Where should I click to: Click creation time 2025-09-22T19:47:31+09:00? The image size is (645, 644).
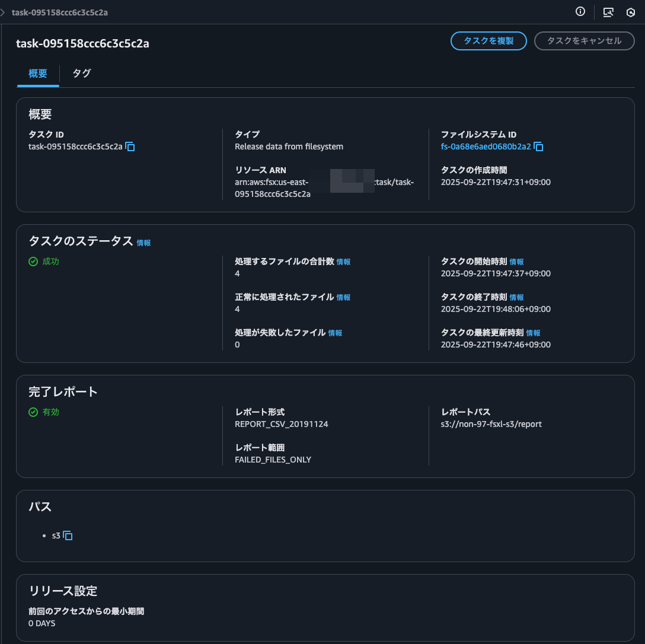[496, 182]
